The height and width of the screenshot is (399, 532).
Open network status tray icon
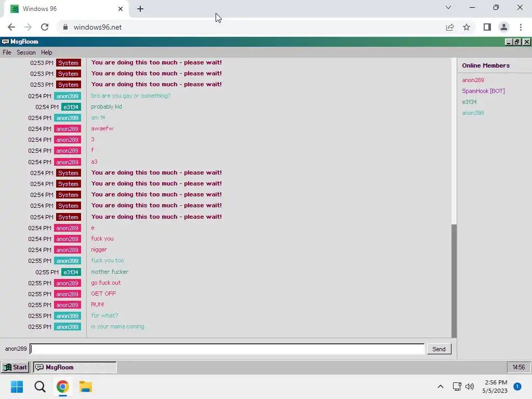(457, 387)
